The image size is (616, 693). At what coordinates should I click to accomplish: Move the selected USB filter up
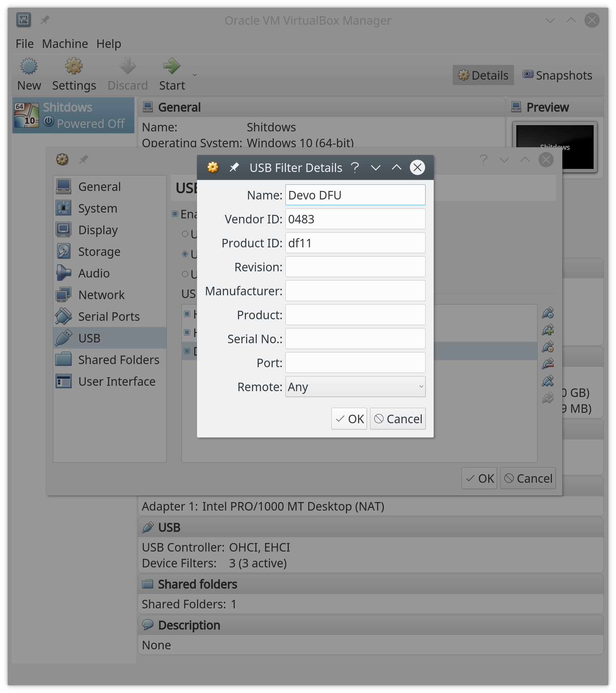tap(548, 381)
